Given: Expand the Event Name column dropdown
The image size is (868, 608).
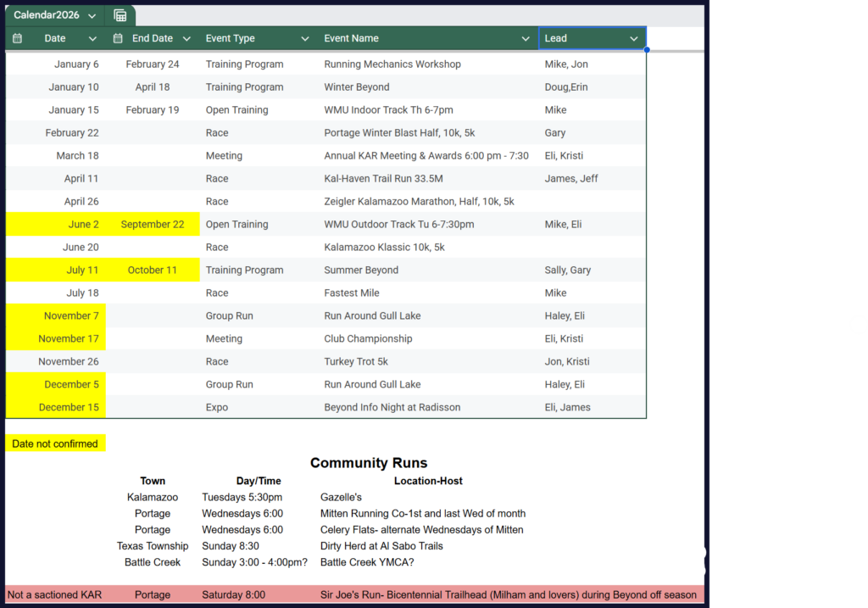Looking at the screenshot, I should point(526,38).
